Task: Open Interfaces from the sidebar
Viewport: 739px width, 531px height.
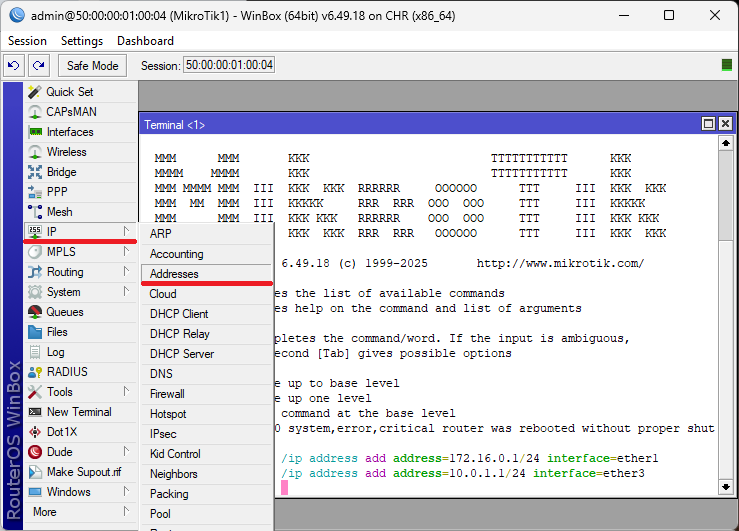Action: (x=69, y=132)
